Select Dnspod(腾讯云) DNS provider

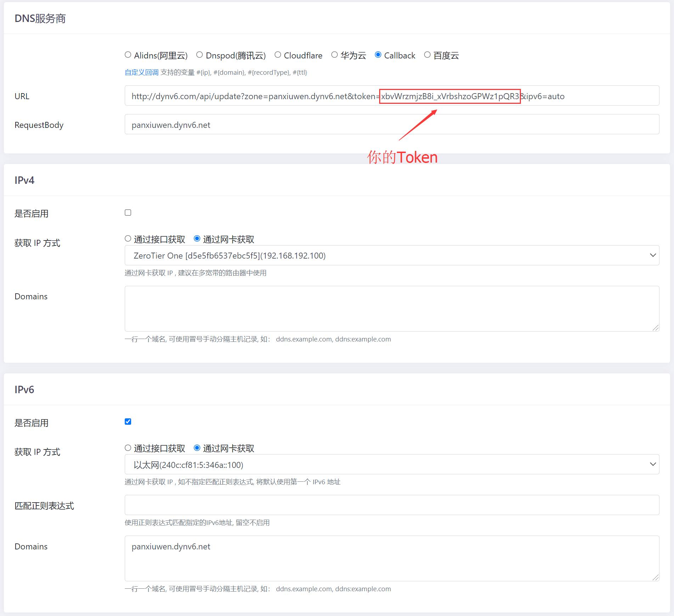pos(200,55)
